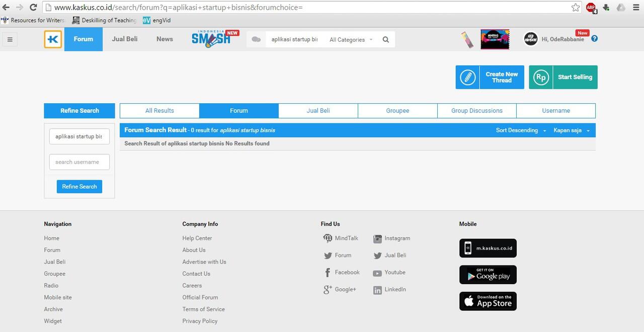This screenshot has width=644, height=332.
Task: Expand the Kapan saja filter dropdown
Action: tap(570, 130)
